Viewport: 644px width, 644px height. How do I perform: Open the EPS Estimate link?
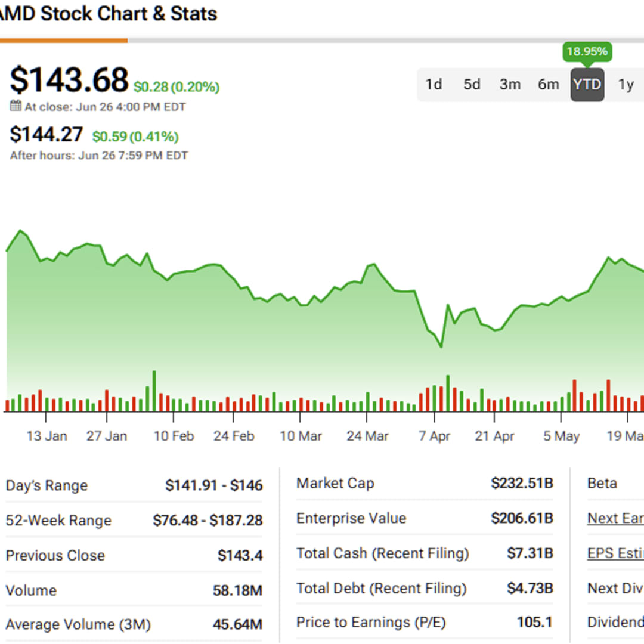(615, 553)
